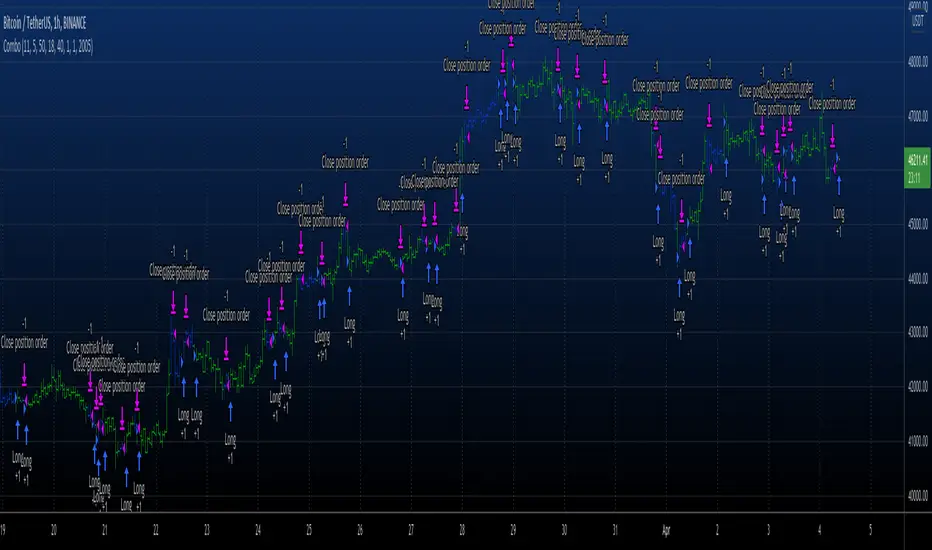Select the blue Long arrow between 25 and 26
932x550 pixels.
(x=350, y=295)
